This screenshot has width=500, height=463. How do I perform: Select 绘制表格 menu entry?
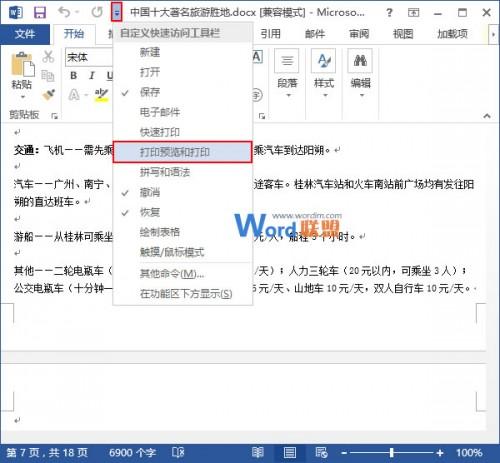[182, 232]
